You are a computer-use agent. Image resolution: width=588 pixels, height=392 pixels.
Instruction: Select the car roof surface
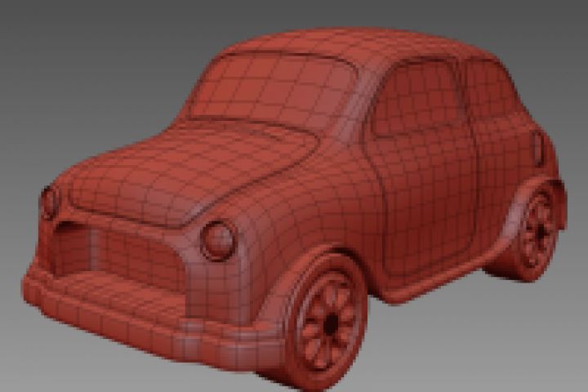point(360,45)
